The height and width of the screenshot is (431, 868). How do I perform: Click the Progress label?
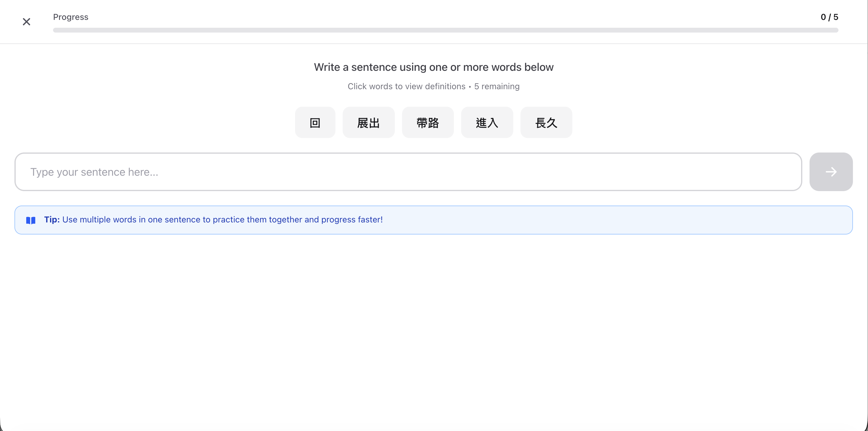coord(71,17)
